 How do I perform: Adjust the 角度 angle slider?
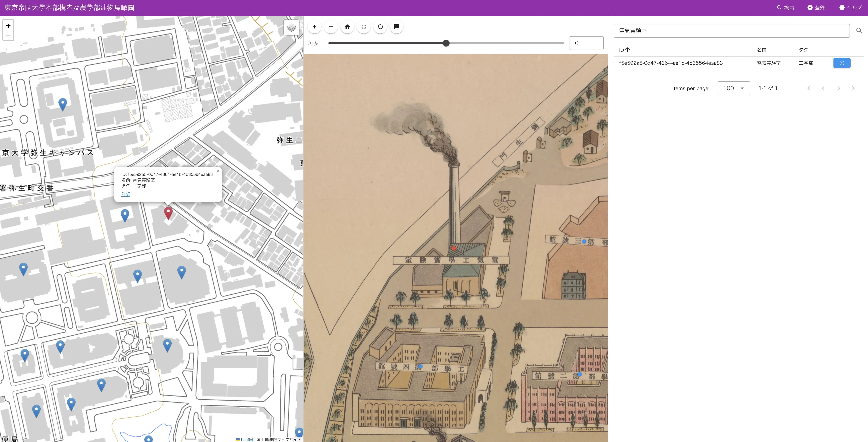click(x=446, y=43)
